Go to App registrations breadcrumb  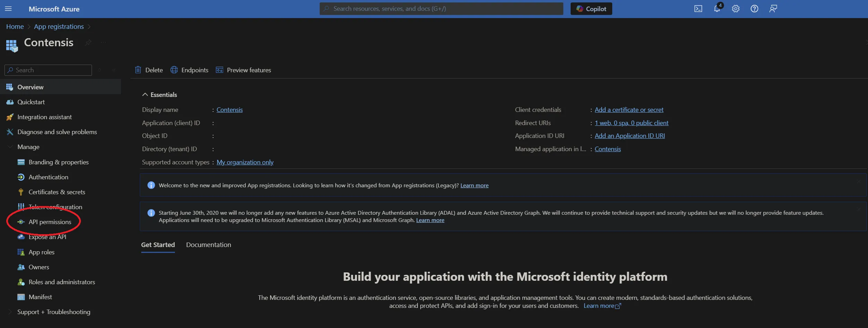[x=59, y=27]
